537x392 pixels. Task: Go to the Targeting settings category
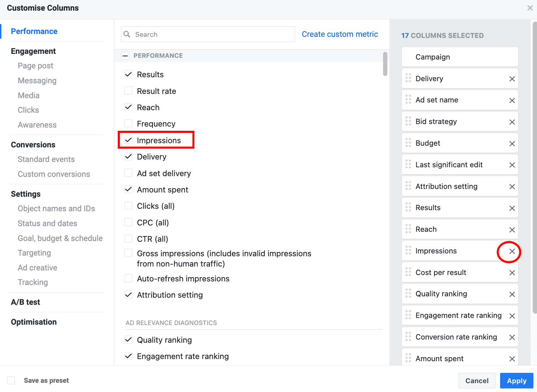point(34,253)
